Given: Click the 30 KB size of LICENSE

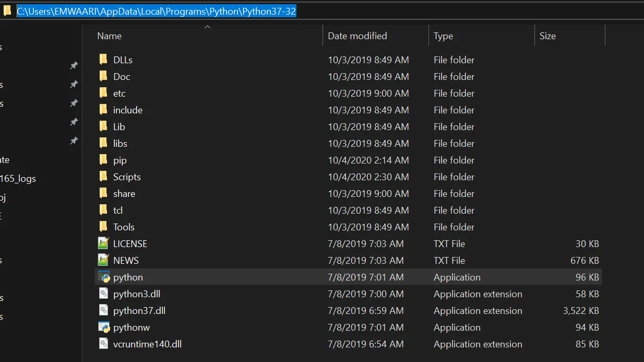Looking at the screenshot, I should tap(587, 244).
